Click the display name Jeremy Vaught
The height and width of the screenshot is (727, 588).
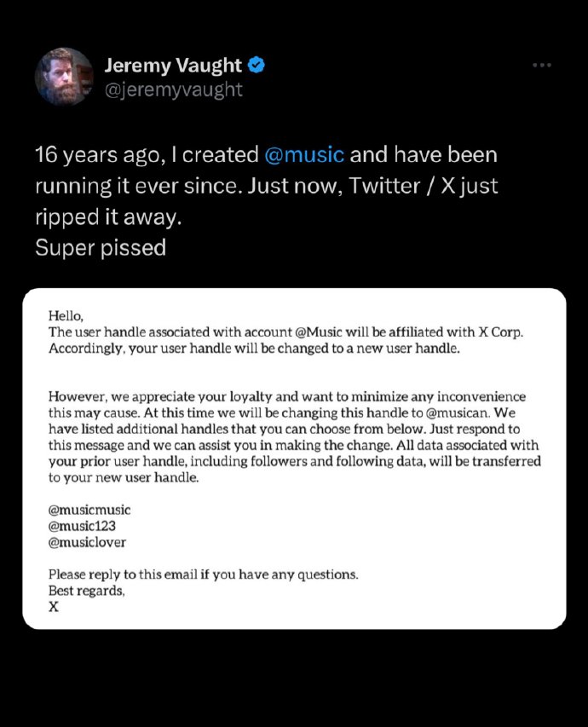[173, 66]
